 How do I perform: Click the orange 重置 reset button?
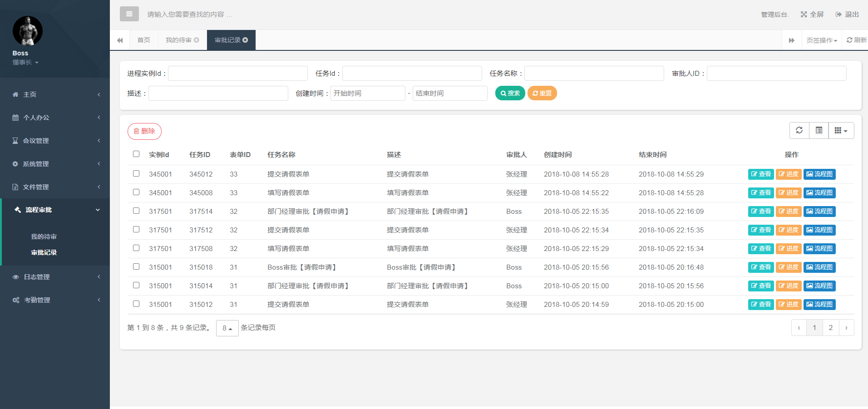(x=542, y=93)
